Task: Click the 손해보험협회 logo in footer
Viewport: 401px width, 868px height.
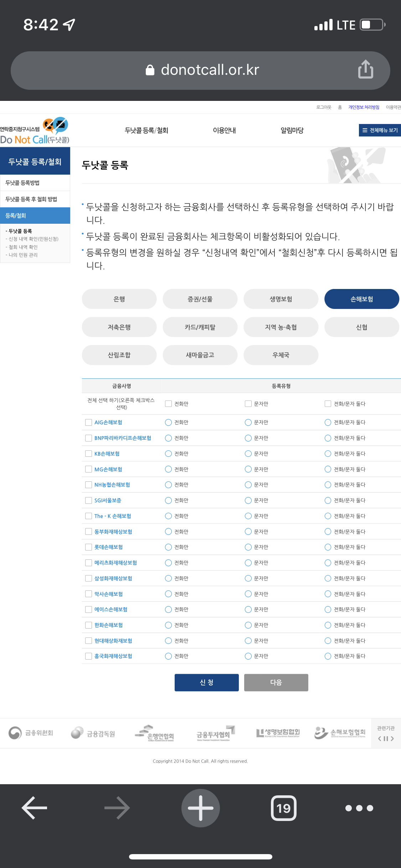Action: (x=340, y=733)
